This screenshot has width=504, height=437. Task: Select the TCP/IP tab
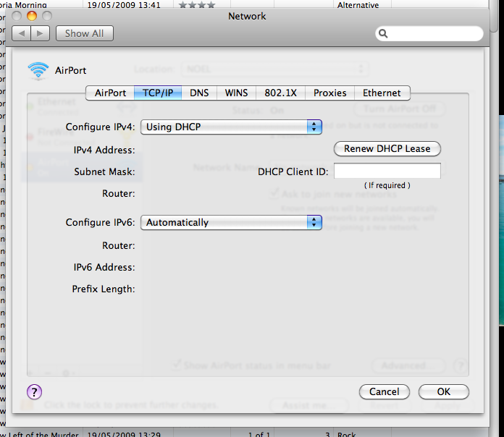tap(158, 93)
